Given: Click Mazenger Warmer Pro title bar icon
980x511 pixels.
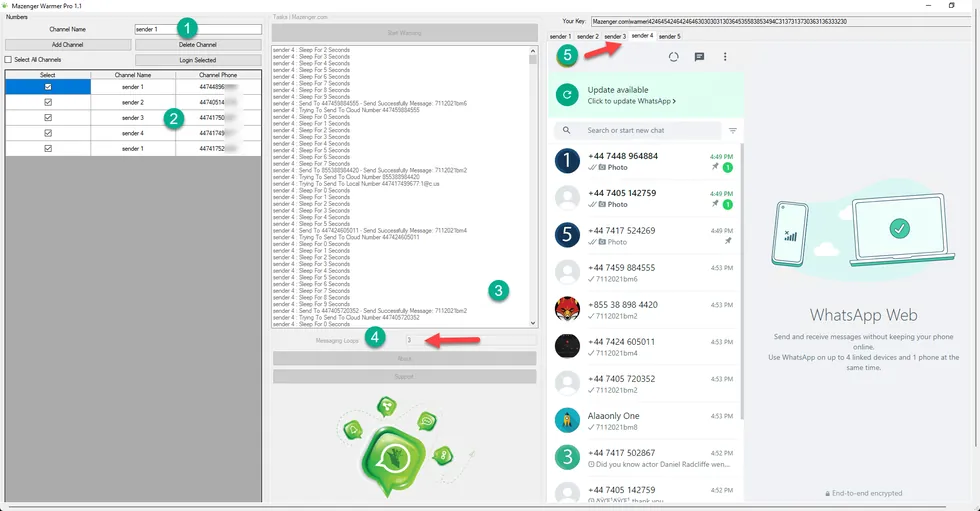Looking at the screenshot, I should click(x=5, y=6).
